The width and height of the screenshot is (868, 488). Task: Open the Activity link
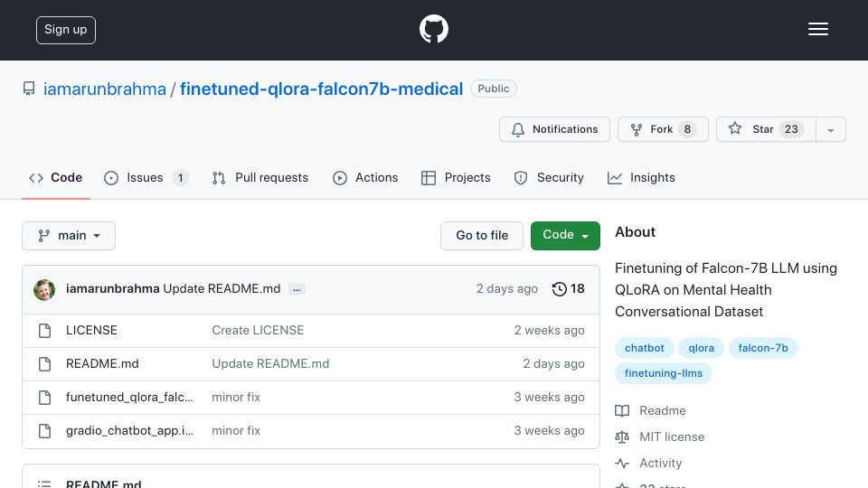coord(660,463)
